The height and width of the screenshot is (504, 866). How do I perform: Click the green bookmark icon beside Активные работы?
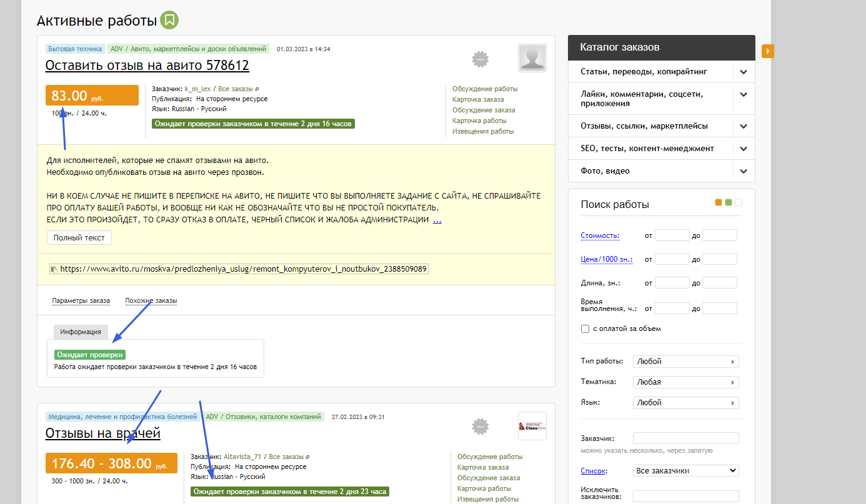[x=169, y=21]
